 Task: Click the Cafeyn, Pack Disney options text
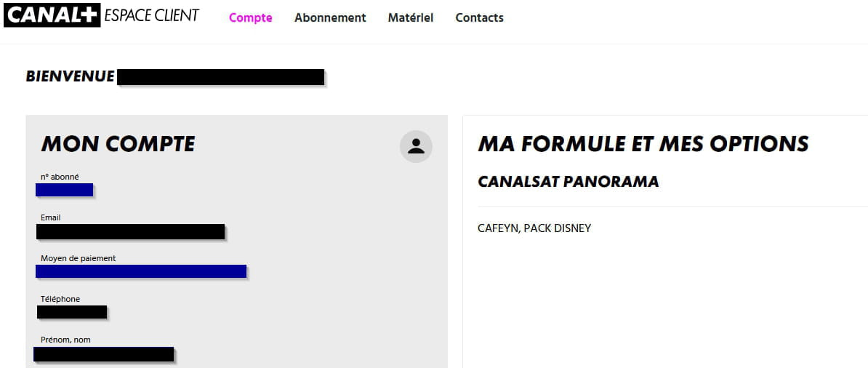534,228
